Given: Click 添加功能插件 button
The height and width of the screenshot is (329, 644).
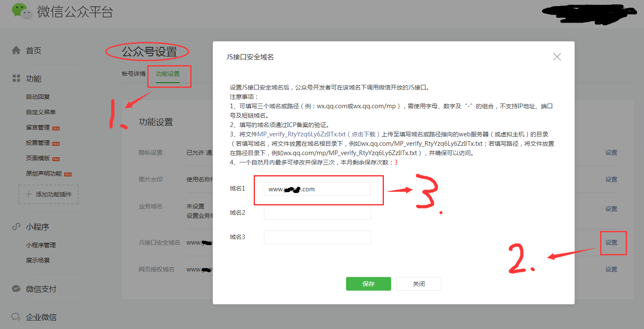Looking at the screenshot, I should point(49,194).
